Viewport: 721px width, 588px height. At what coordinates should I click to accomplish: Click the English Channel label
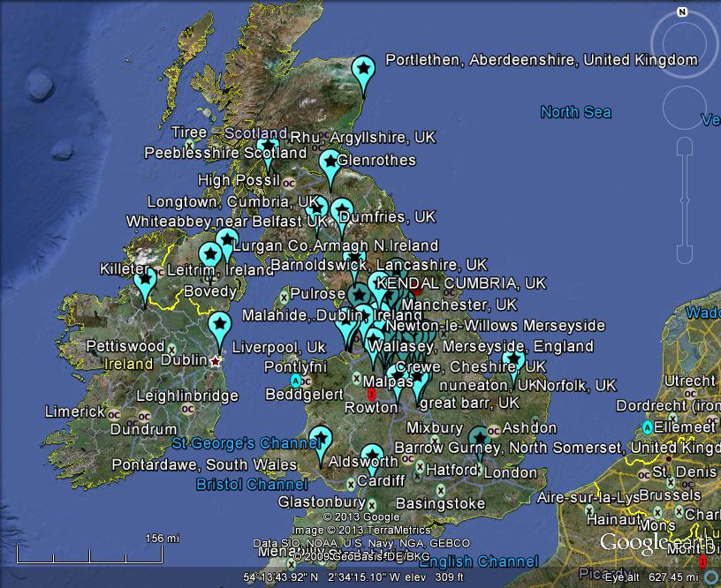tap(479, 562)
